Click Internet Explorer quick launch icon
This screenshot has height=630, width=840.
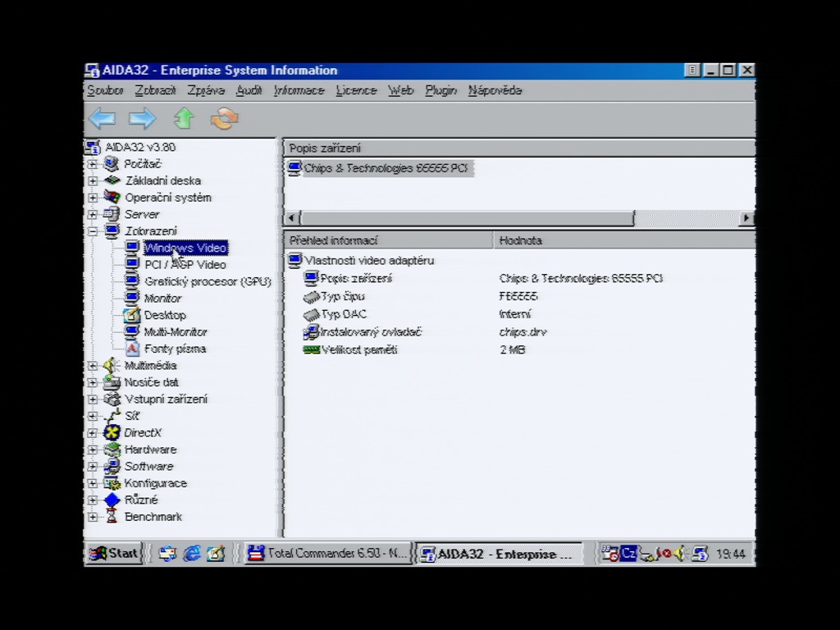(x=192, y=553)
